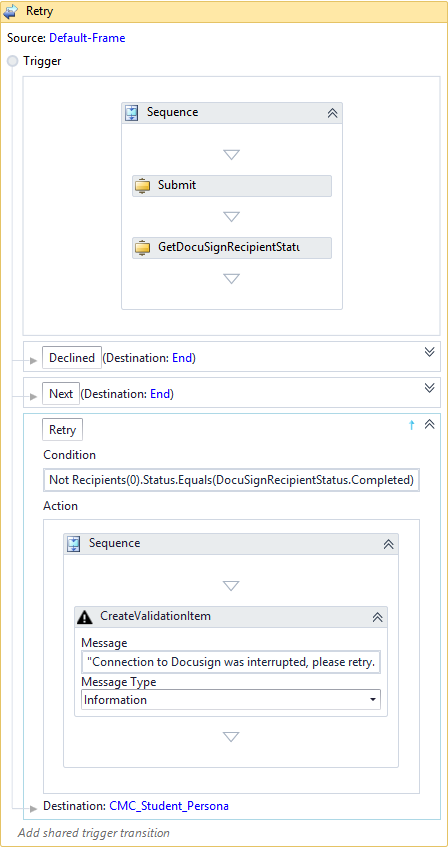Click the top Sequence activity icon

132,112
